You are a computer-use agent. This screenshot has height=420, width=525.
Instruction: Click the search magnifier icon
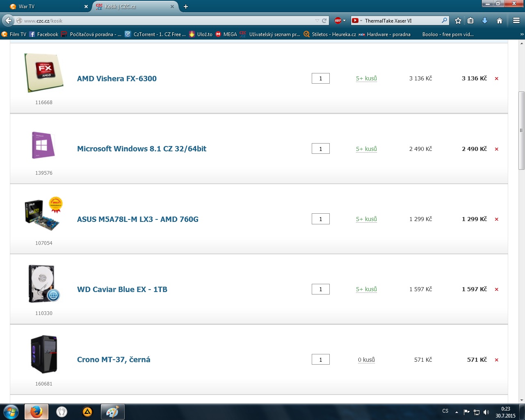click(445, 21)
